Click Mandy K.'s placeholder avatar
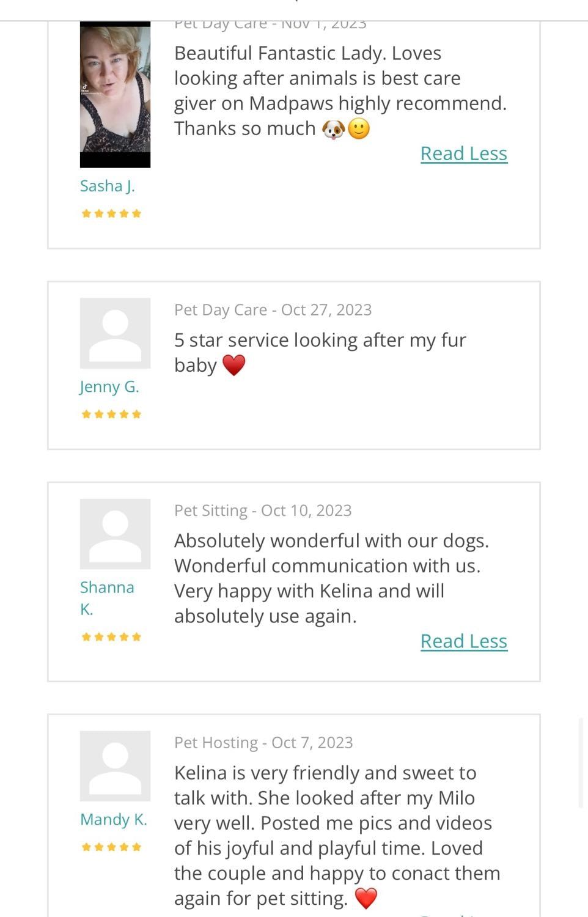The width and height of the screenshot is (588, 917). (115, 766)
